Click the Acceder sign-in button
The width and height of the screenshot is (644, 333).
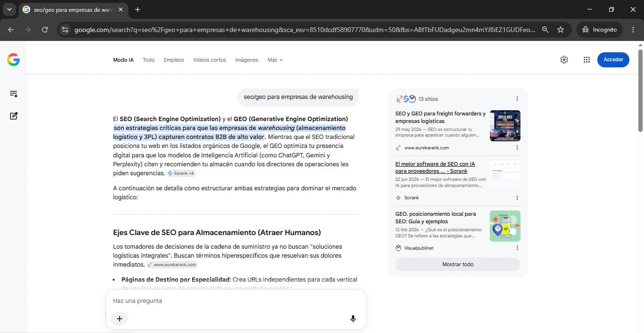613,60
